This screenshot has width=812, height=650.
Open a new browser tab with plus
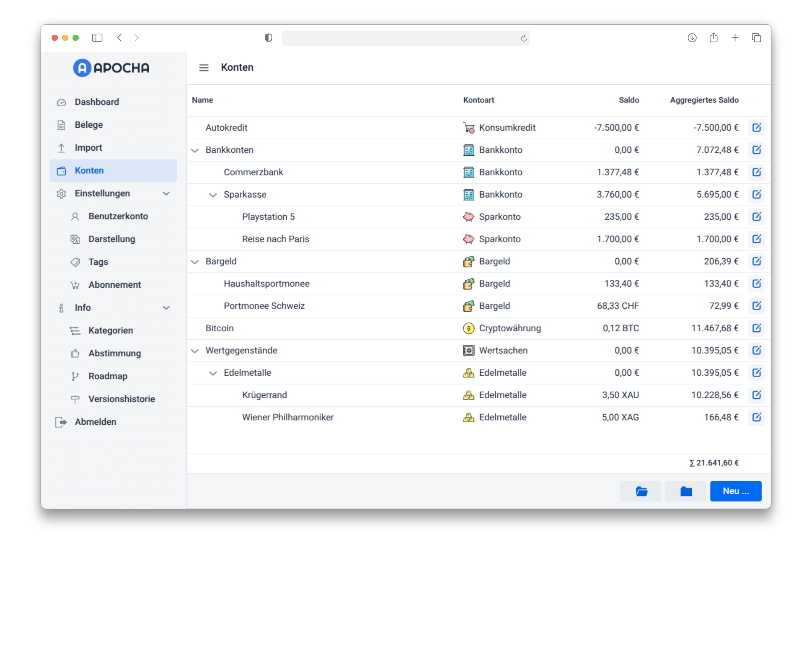pos(735,38)
